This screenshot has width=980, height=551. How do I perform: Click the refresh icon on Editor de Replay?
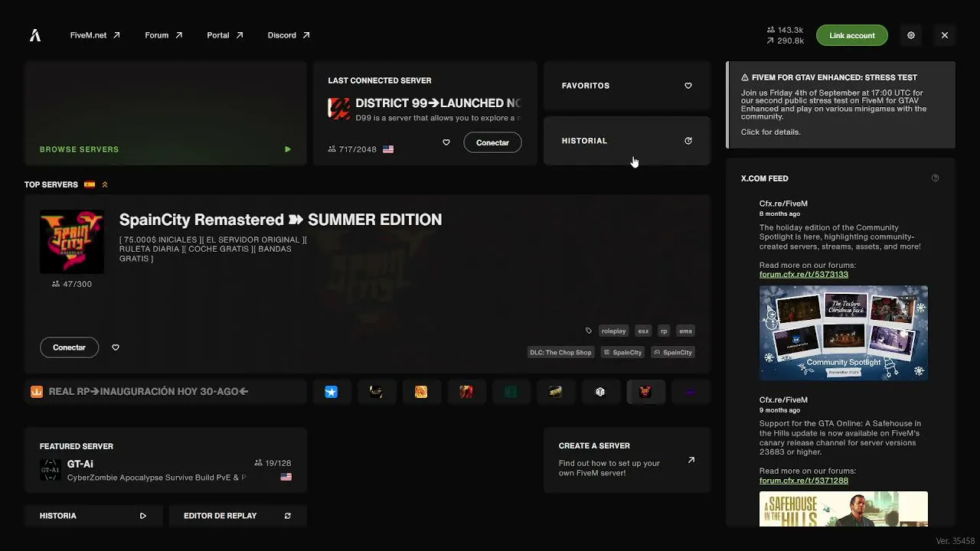point(288,516)
